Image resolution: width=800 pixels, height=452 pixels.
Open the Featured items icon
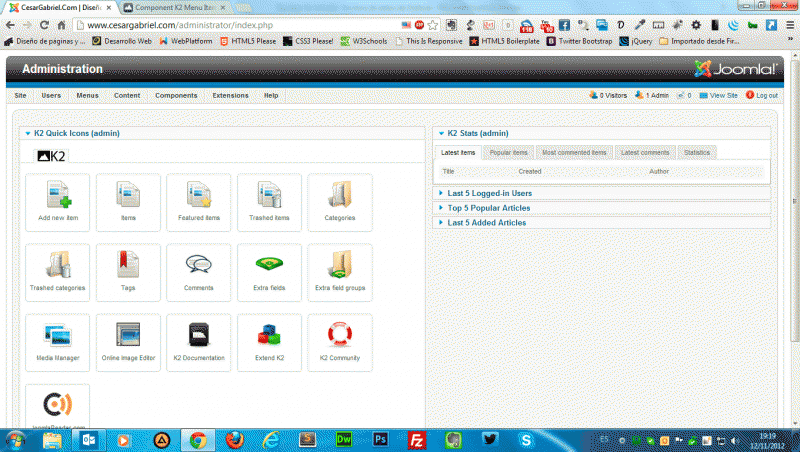click(x=198, y=202)
